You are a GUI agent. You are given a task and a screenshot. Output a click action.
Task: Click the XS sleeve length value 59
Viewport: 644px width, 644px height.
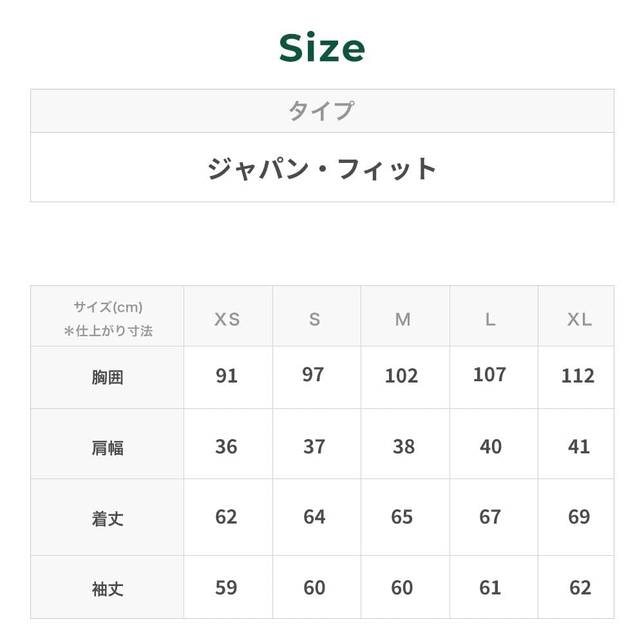point(226,587)
